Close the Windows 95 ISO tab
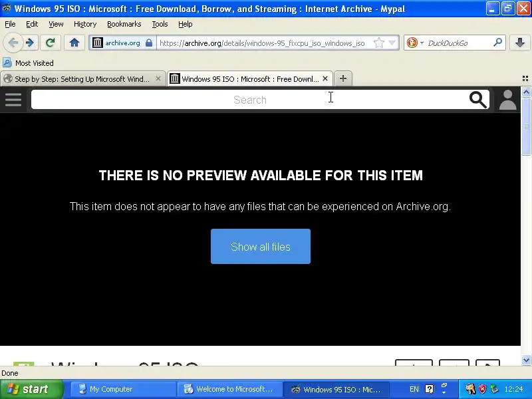 coord(325,78)
